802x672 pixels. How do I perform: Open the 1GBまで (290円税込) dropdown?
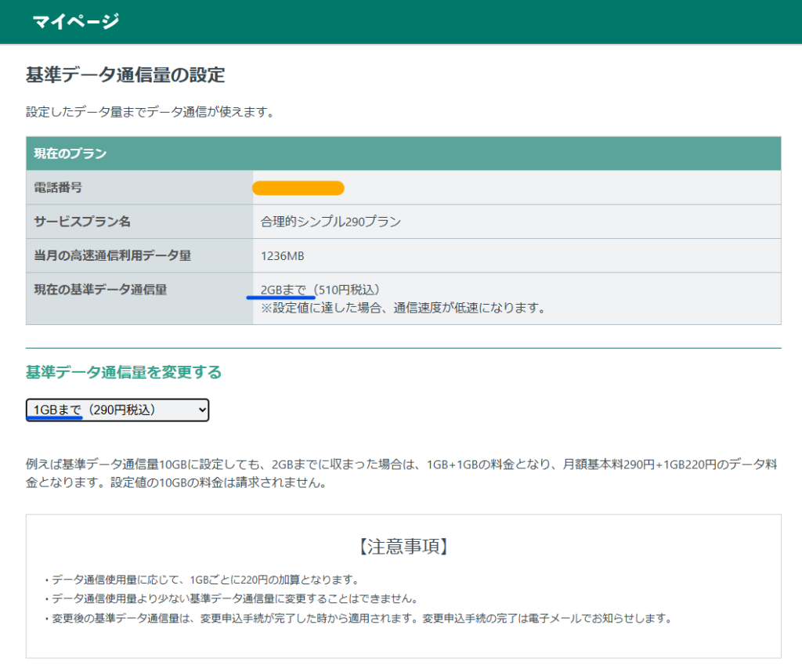pos(117,410)
